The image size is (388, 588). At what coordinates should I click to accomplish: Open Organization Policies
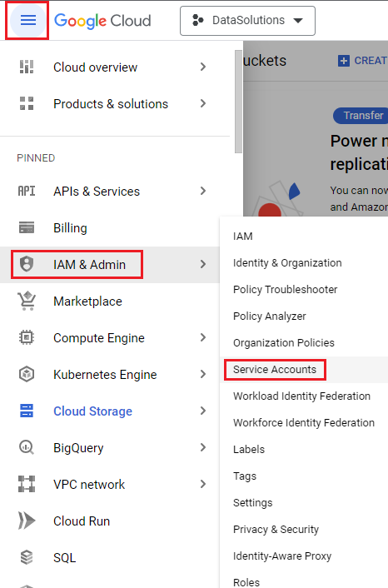[x=283, y=343]
